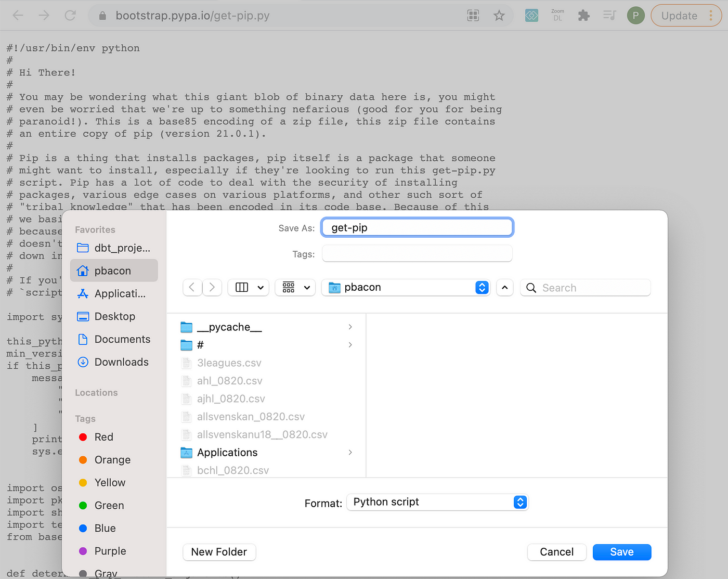Screen dimensions: 728x579
Task: Expand the Applications folder chevron
Action: (x=350, y=453)
